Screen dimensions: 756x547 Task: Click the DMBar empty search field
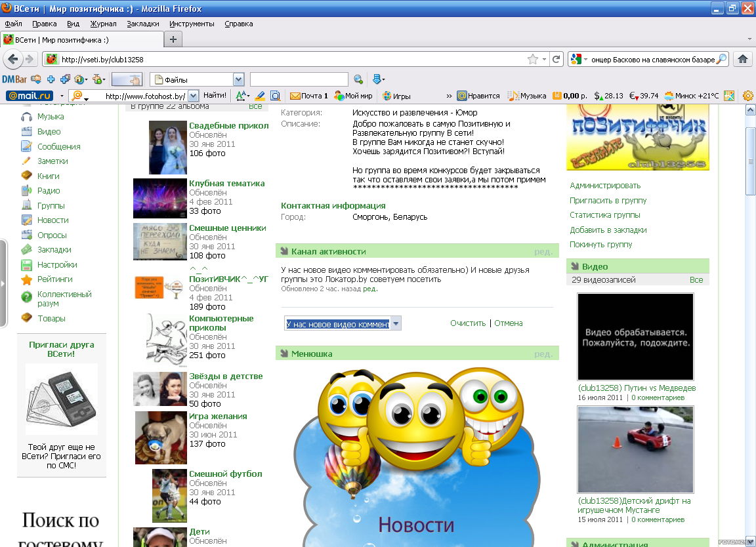pos(299,79)
